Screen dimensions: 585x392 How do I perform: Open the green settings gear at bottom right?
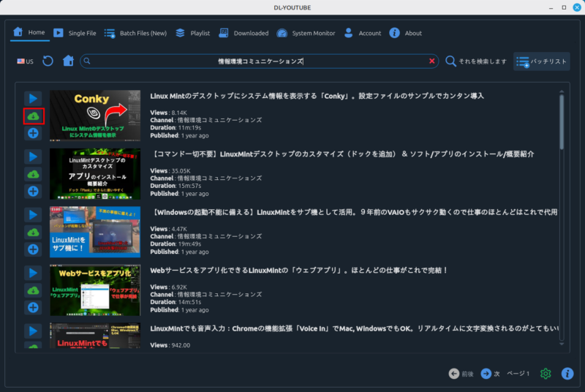coord(546,374)
